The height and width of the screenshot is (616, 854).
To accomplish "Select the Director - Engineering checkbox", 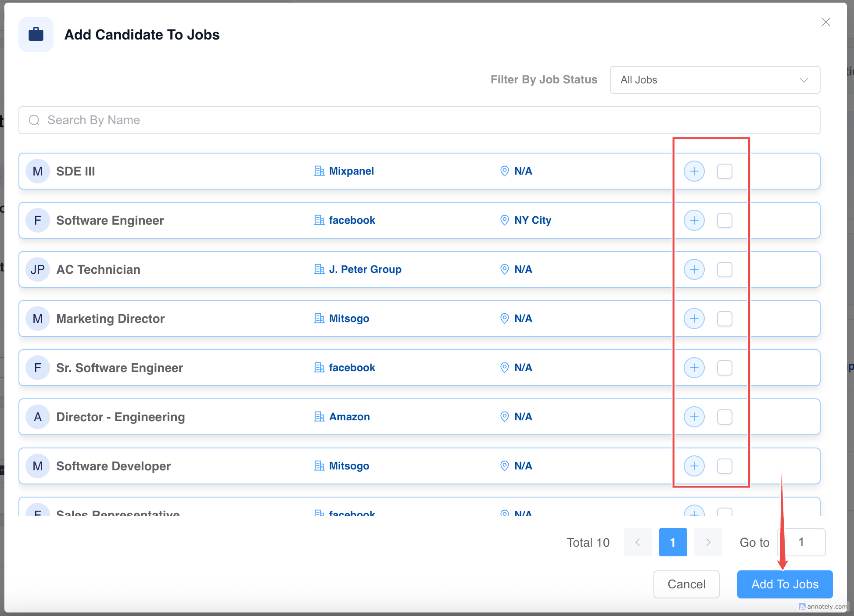I will (x=725, y=417).
